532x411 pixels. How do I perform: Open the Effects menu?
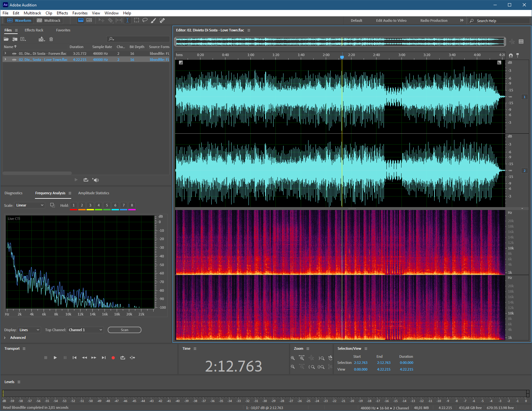click(62, 13)
